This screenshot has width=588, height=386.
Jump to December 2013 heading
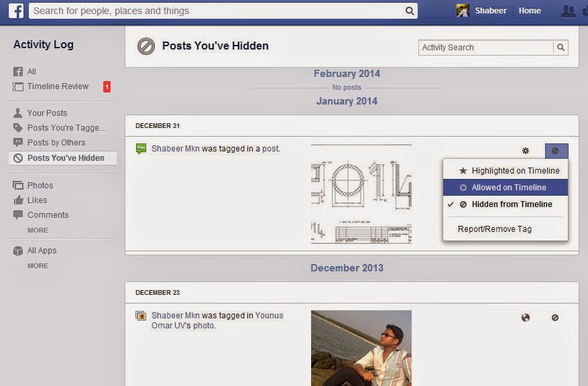tap(347, 268)
